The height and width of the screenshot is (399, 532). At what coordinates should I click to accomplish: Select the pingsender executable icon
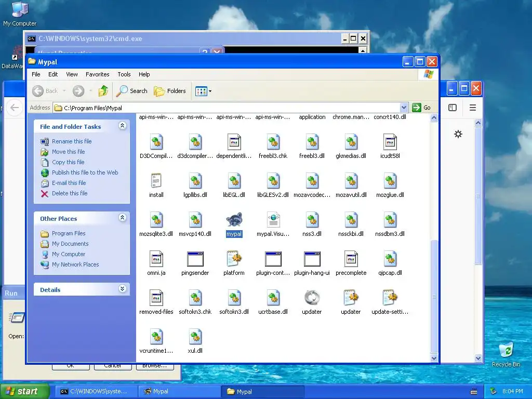(x=195, y=259)
